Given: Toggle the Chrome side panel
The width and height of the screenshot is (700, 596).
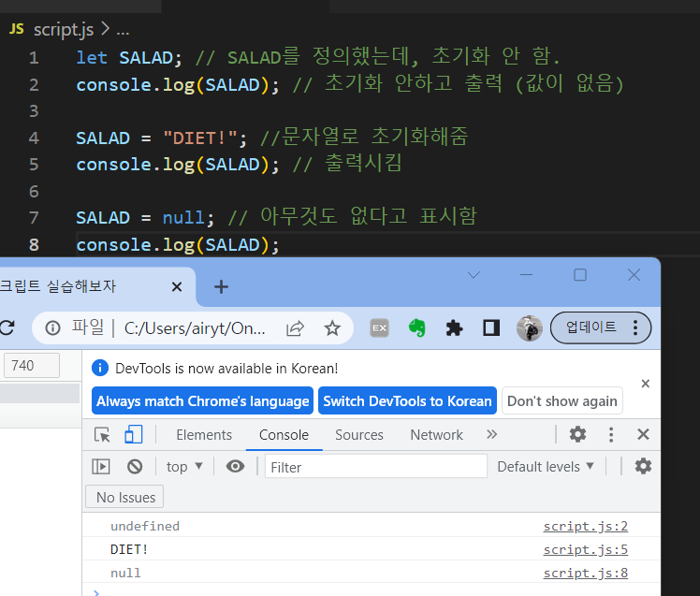Looking at the screenshot, I should (x=491, y=328).
